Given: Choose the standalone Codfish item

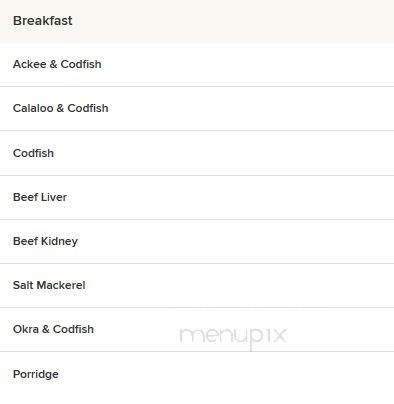Looking at the screenshot, I should (x=197, y=153).
